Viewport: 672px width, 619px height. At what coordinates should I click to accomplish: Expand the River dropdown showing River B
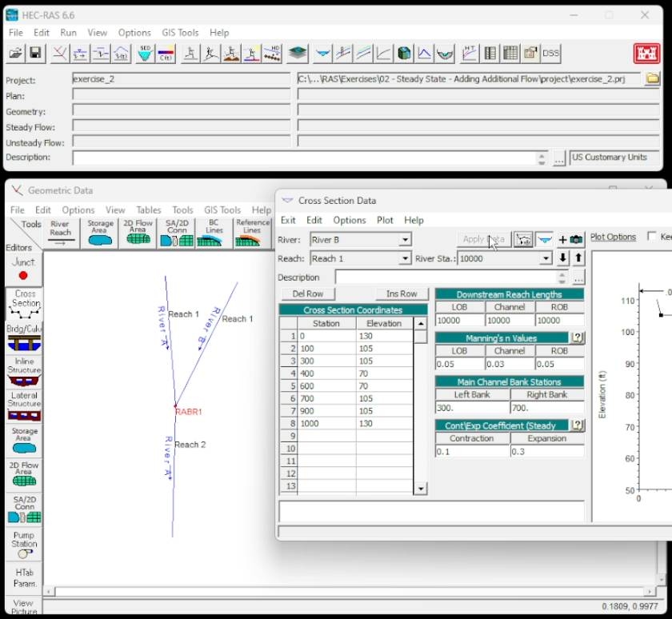[405, 240]
